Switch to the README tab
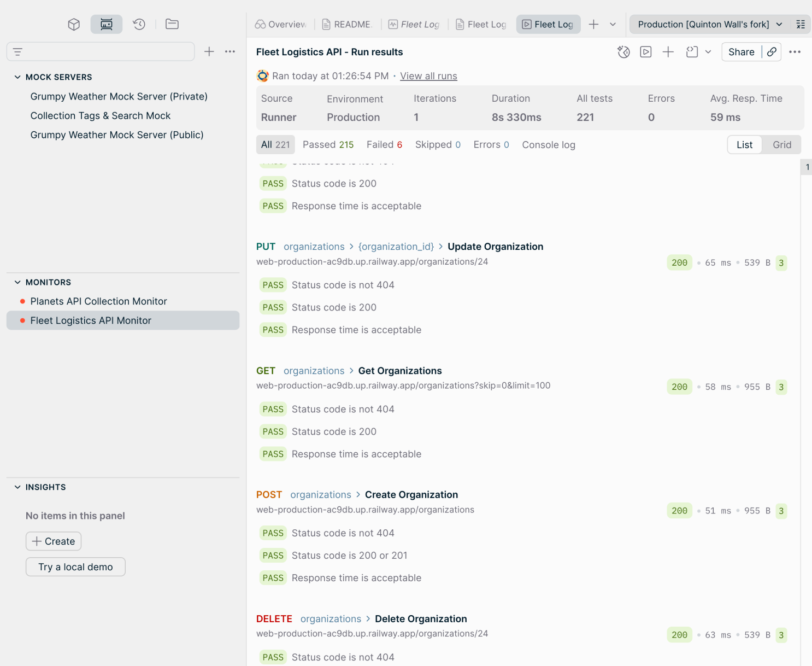Viewport: 812px width, 666px height. coord(347,24)
